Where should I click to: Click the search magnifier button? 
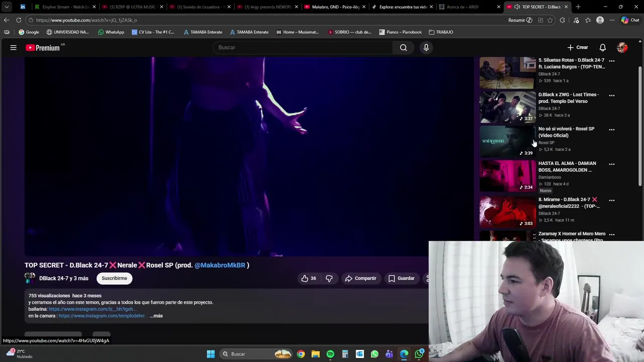(x=404, y=47)
